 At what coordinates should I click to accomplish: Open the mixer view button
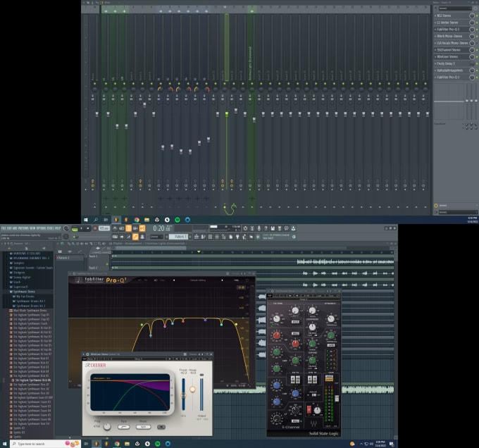[x=216, y=237]
